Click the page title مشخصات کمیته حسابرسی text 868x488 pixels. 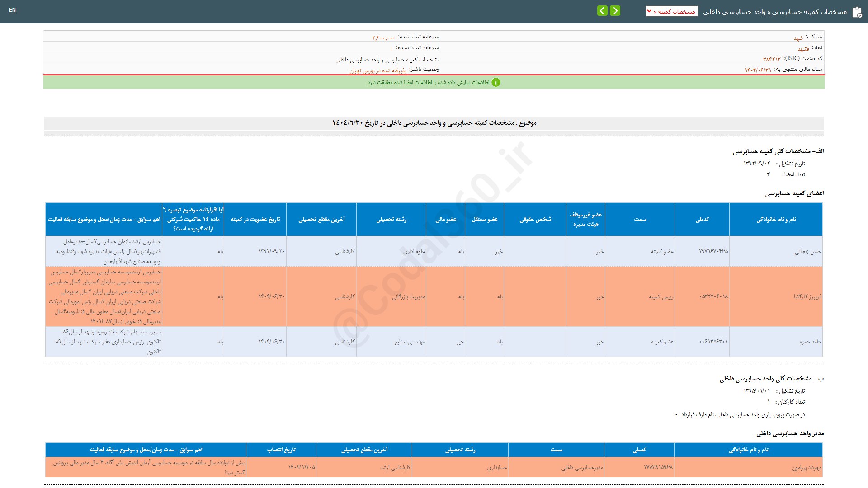pyautogui.click(x=774, y=12)
